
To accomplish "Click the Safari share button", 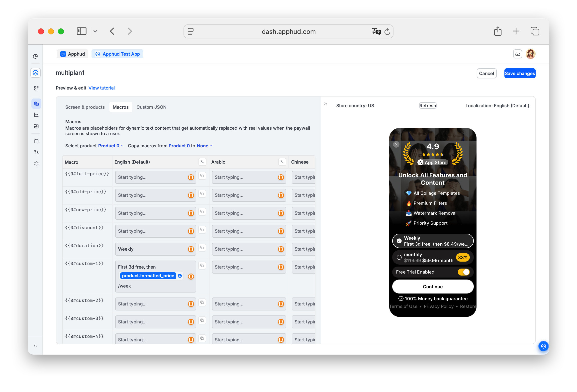I will click(x=498, y=31).
